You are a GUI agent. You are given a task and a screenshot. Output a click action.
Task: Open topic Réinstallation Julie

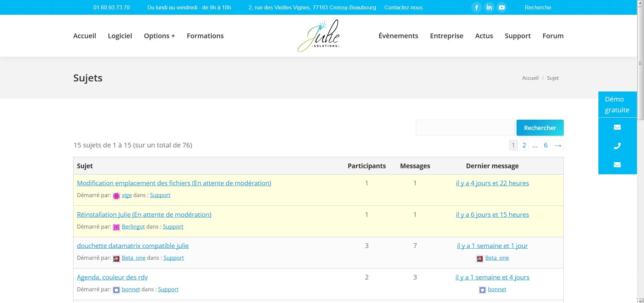144,215
